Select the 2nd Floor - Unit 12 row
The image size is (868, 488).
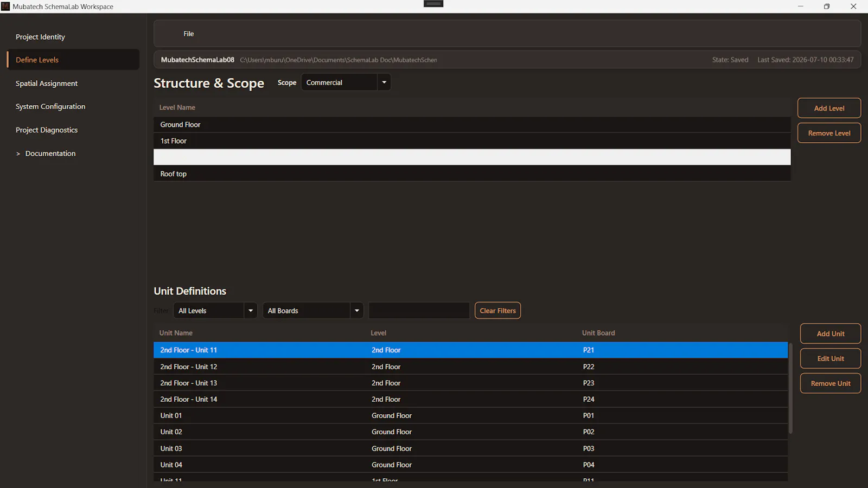[x=471, y=367]
